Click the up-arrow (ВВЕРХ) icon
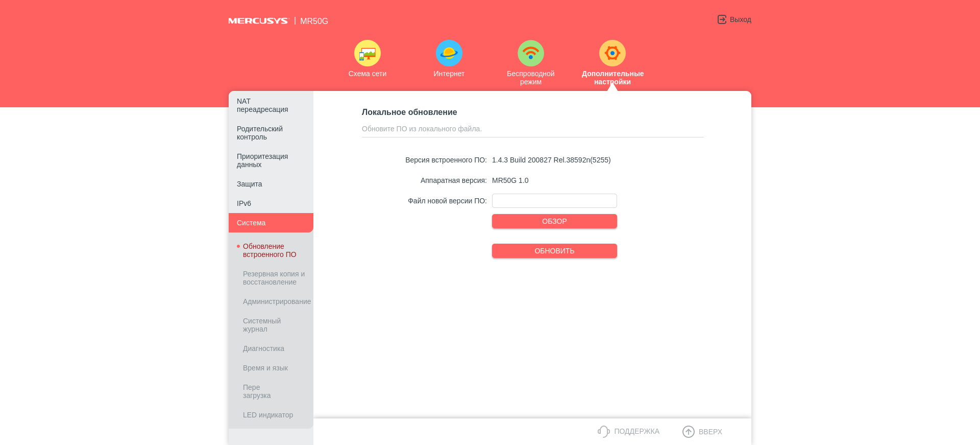 point(689,432)
